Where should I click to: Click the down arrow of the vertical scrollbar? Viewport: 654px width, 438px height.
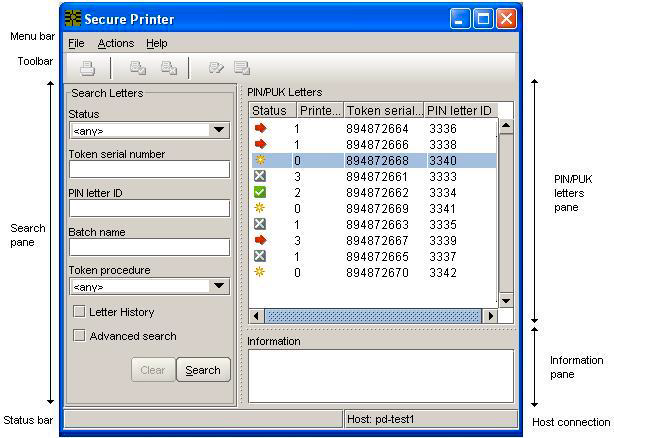[x=505, y=300]
